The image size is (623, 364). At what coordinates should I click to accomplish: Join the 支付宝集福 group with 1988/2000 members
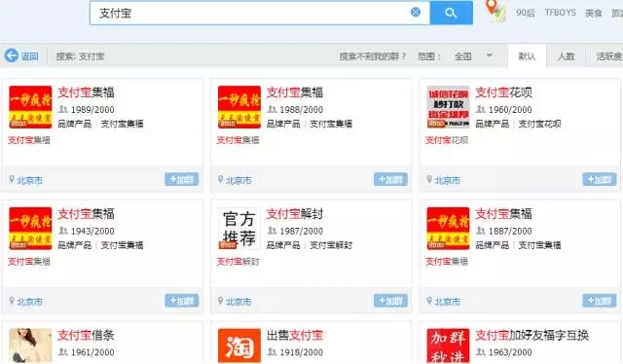coord(390,179)
